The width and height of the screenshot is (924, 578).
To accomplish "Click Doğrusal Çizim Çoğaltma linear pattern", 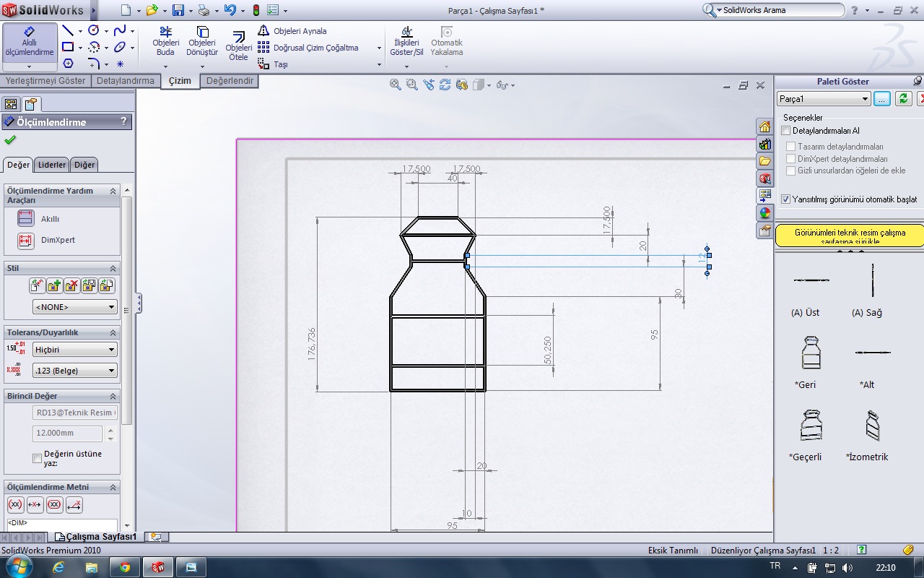I will click(309, 48).
